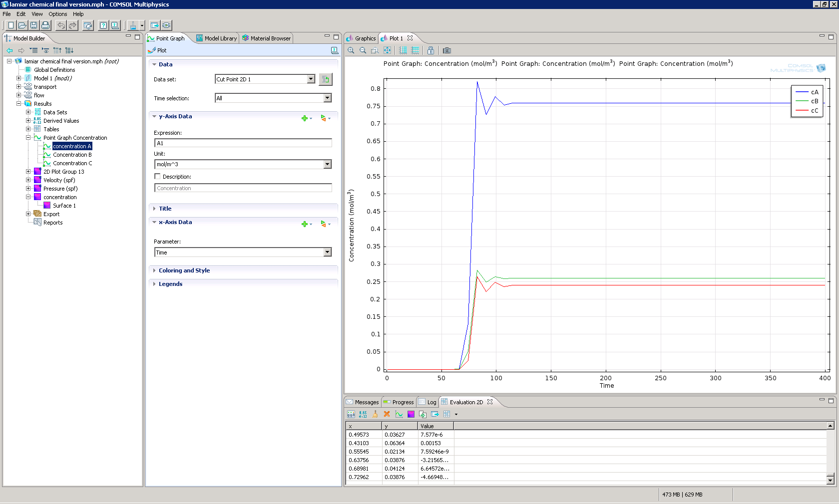Toggle the x-axis log scale grid icon
Screen dimensions: 839x504
point(403,50)
